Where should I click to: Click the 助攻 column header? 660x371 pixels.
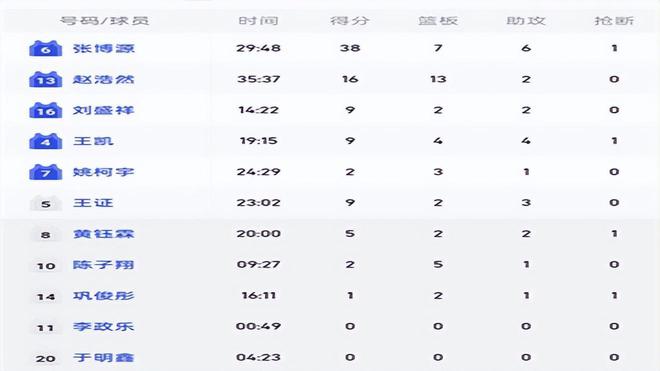(x=526, y=21)
